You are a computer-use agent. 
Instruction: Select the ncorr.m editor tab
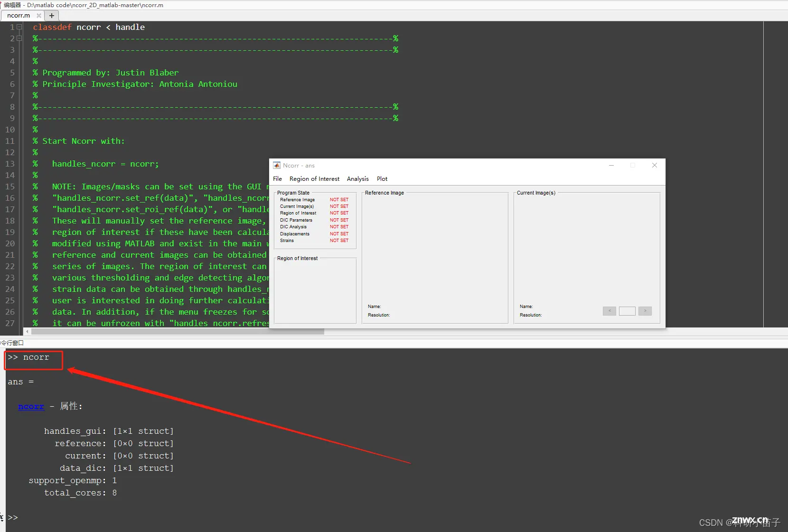(x=19, y=16)
